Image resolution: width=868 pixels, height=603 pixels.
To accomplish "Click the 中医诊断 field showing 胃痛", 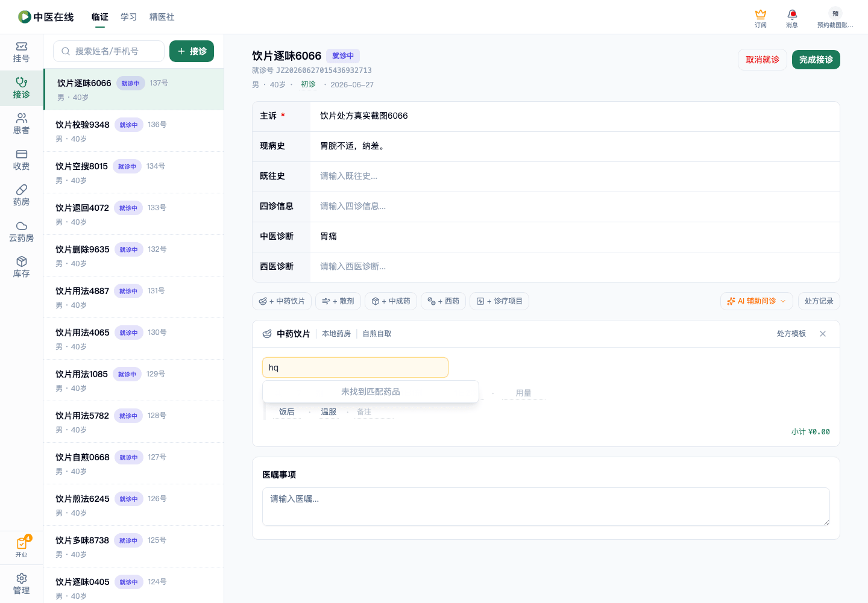I will click(575, 236).
